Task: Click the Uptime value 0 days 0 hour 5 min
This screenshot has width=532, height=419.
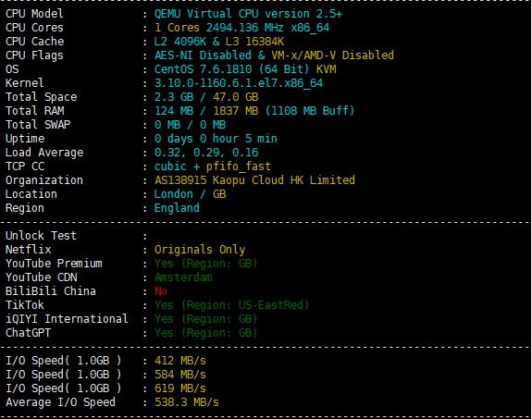Action: click(216, 139)
